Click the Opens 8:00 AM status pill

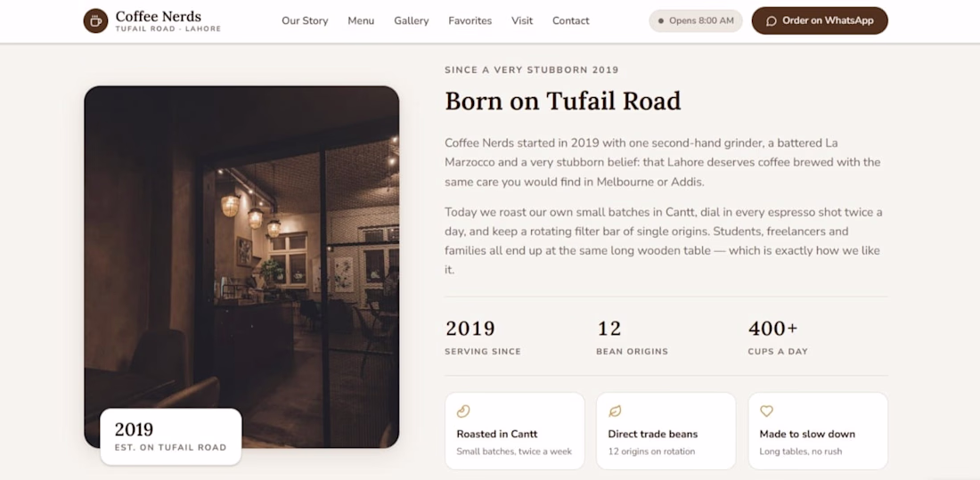click(x=696, y=20)
